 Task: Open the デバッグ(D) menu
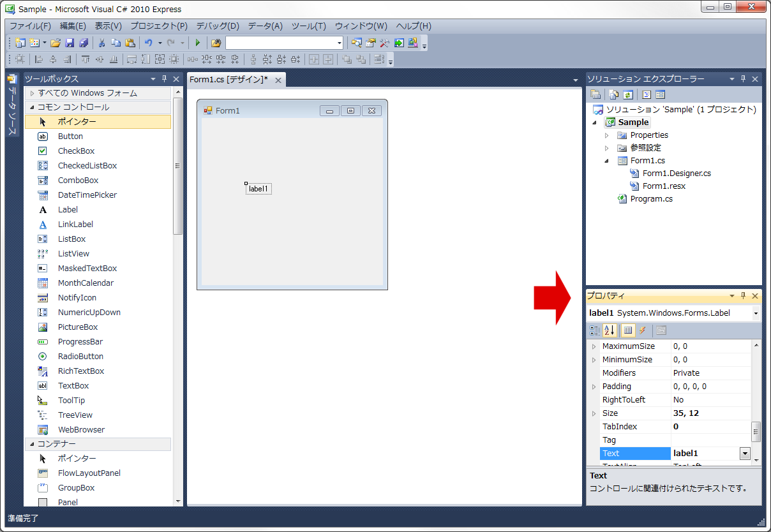click(x=218, y=26)
